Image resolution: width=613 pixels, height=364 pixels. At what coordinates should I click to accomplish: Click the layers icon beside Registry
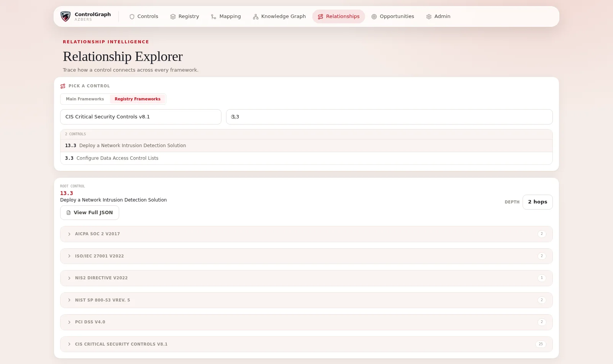point(173,16)
